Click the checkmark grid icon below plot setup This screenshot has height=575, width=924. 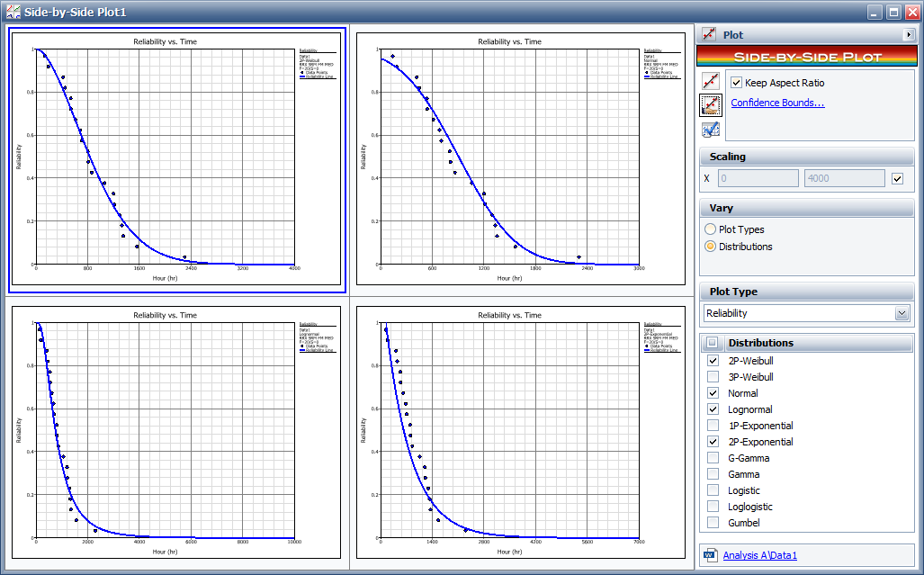click(711, 130)
